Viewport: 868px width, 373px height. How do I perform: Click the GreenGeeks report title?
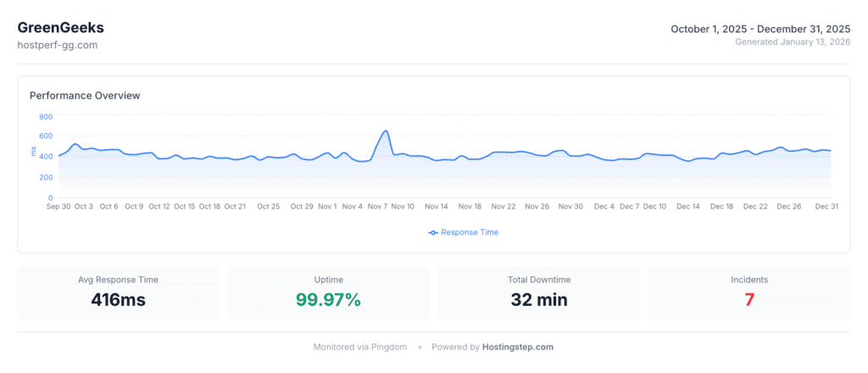(60, 27)
